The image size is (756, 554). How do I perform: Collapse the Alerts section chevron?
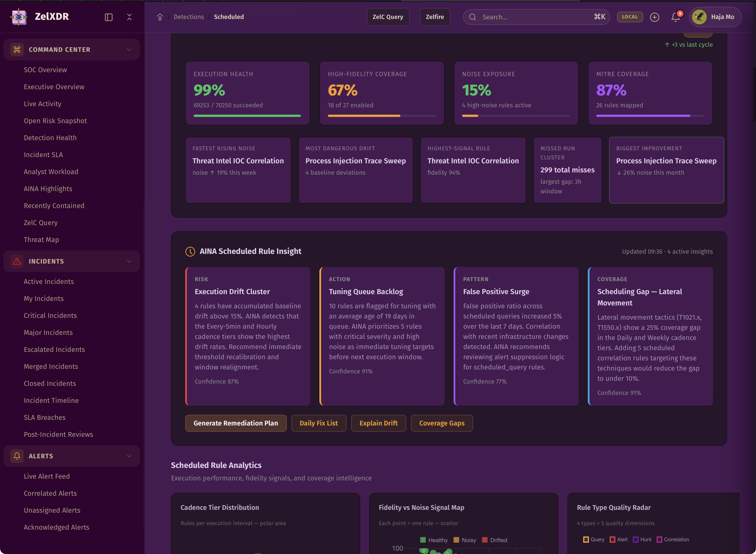(x=129, y=456)
